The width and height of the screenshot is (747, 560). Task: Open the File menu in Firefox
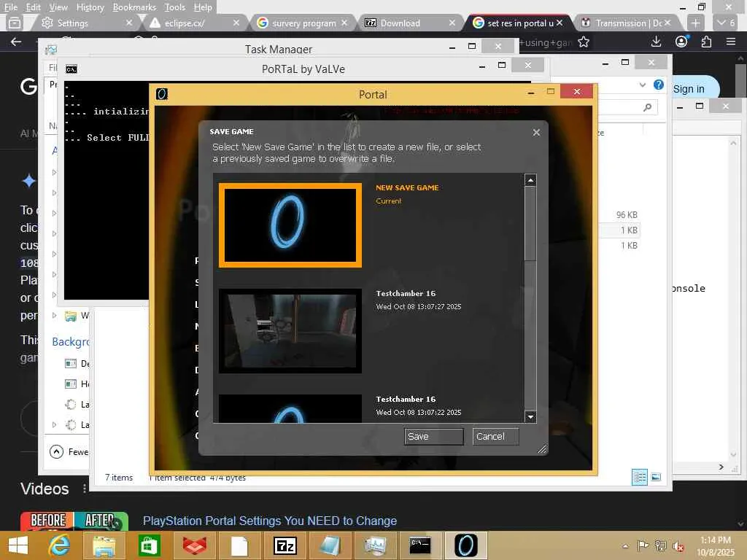[x=10, y=7]
